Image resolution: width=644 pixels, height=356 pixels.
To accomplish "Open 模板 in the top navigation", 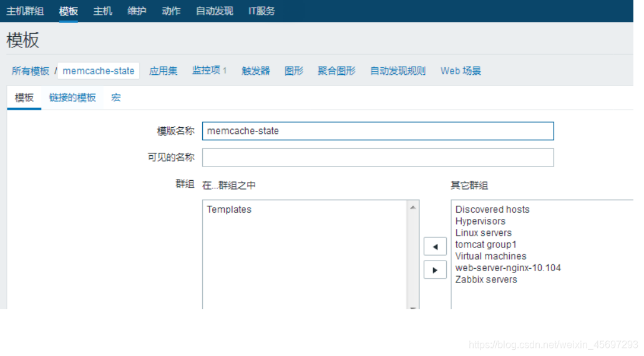I will click(x=68, y=11).
